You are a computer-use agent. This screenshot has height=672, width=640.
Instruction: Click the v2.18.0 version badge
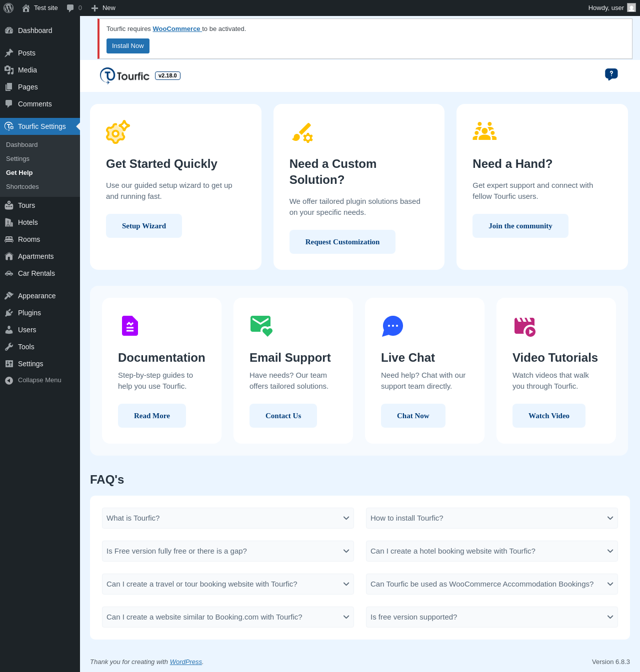click(168, 76)
